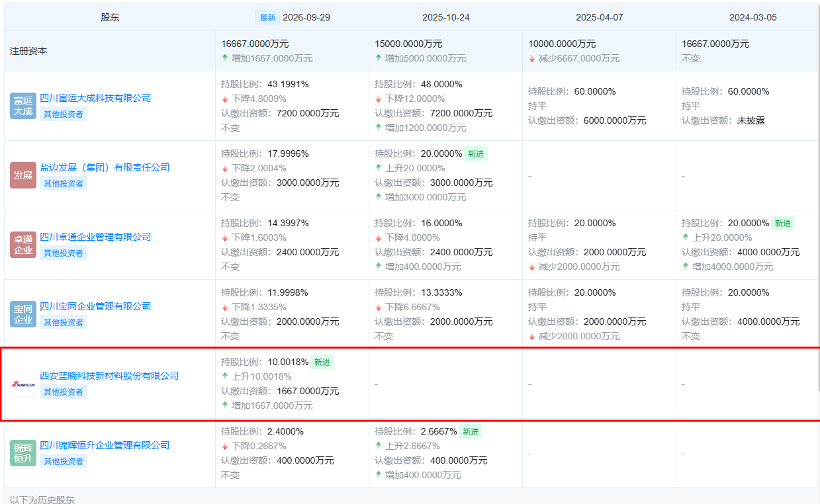Open 四川锦辉恒升企业管理有限公司 link
820x504 pixels.
[x=105, y=445]
